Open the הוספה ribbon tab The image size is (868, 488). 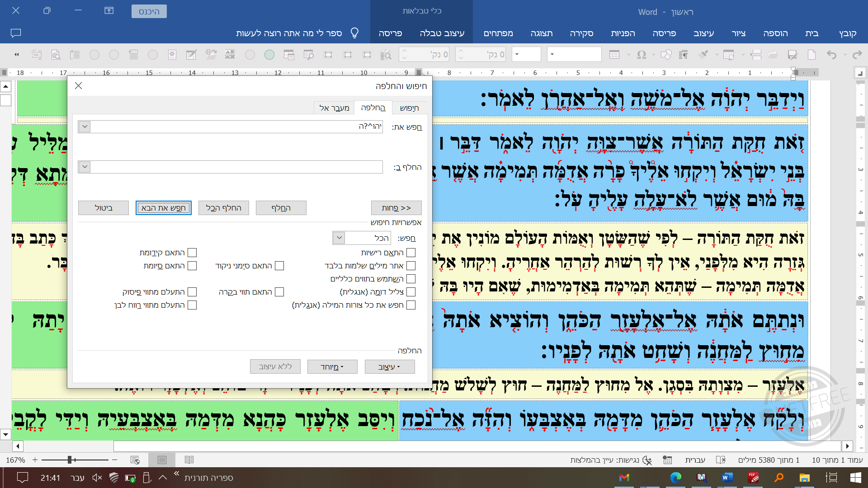pos(775,33)
